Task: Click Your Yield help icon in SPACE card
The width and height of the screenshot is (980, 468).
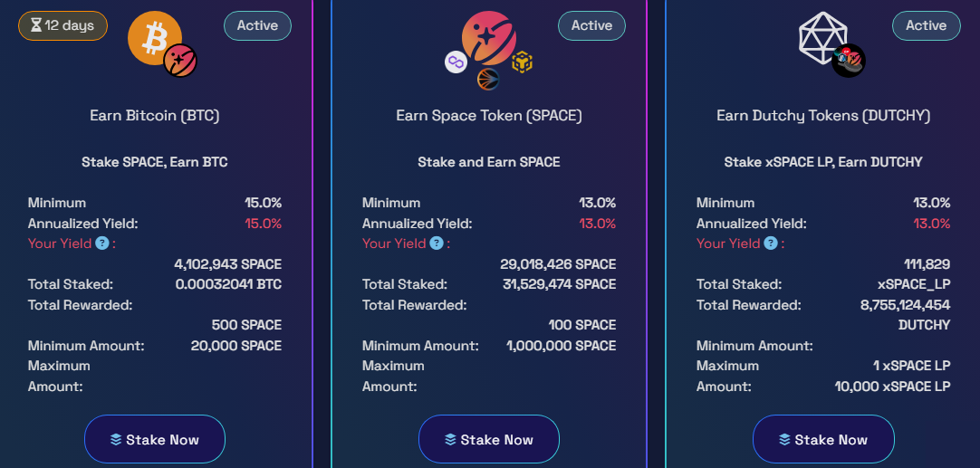Action: click(437, 244)
